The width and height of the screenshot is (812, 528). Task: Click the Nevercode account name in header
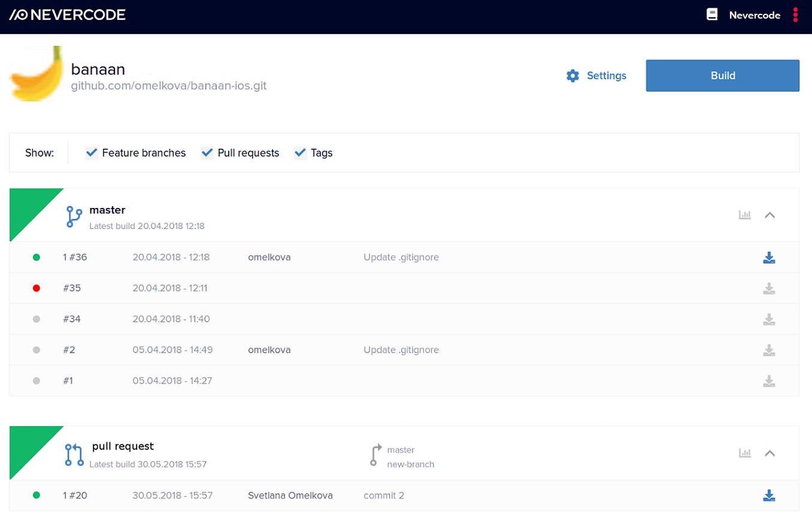coord(755,16)
